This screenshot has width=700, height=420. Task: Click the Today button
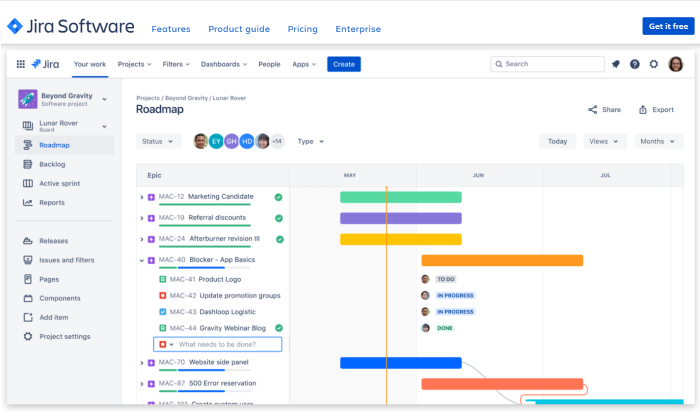point(557,141)
